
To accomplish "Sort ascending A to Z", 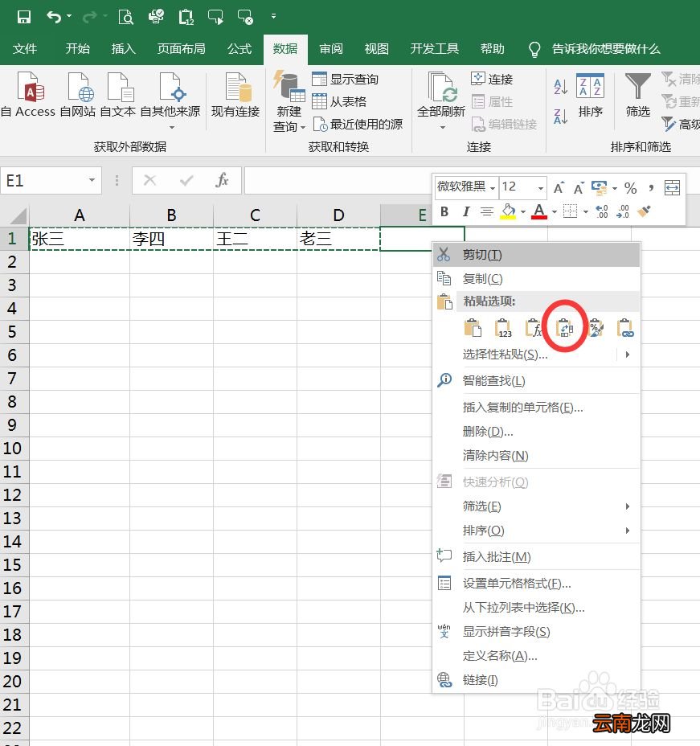I will (x=561, y=87).
